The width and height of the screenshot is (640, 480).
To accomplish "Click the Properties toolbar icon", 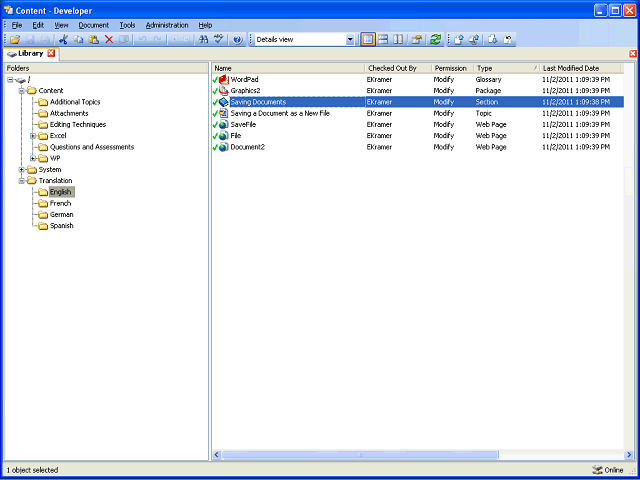I will [x=416, y=40].
